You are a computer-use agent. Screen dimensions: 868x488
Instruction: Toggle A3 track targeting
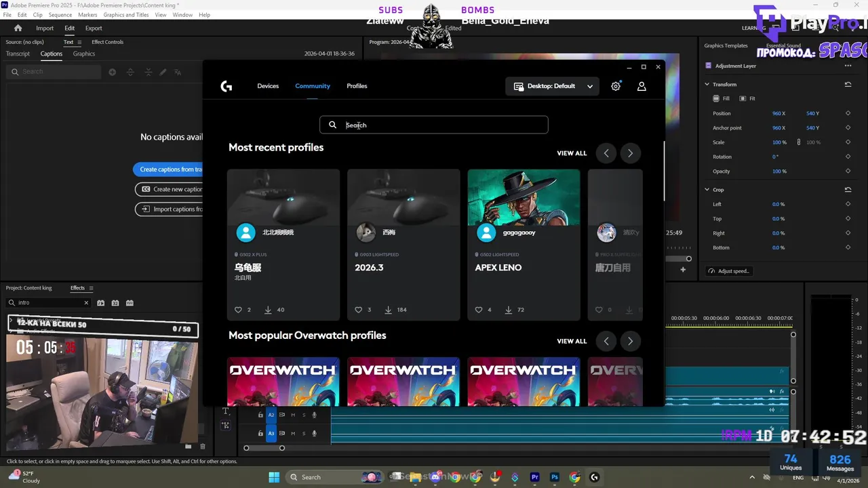point(271,433)
